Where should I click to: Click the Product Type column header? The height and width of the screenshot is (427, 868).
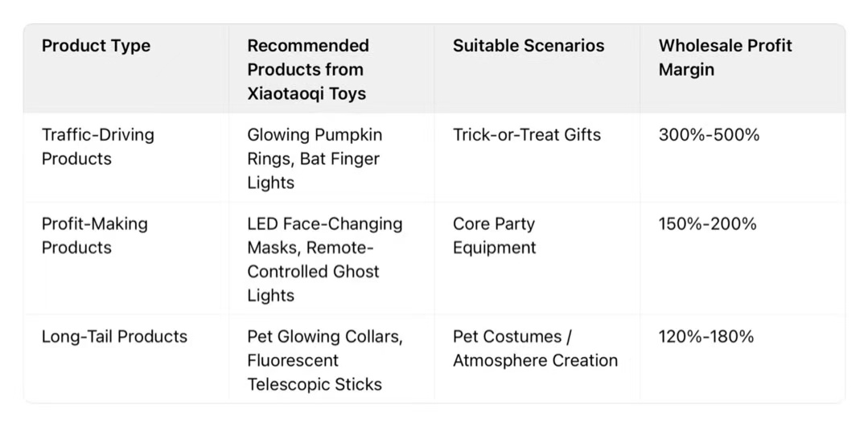[x=96, y=46]
